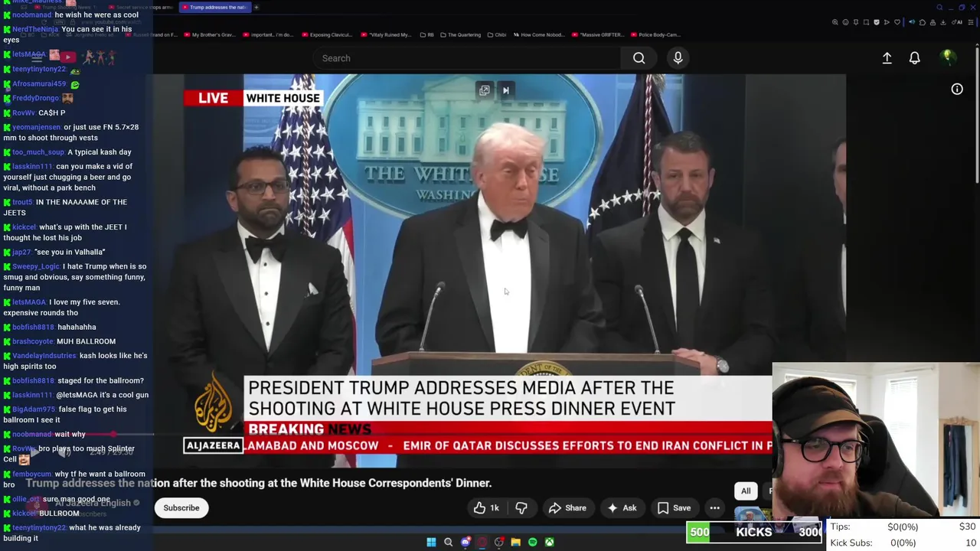
Task: Expand the Chibi bookmarks folder
Action: [497, 34]
